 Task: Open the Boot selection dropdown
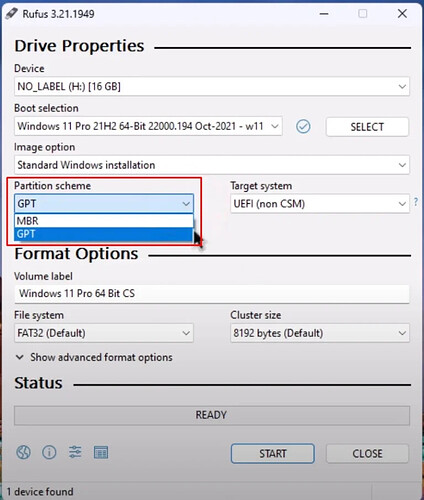[x=148, y=126]
